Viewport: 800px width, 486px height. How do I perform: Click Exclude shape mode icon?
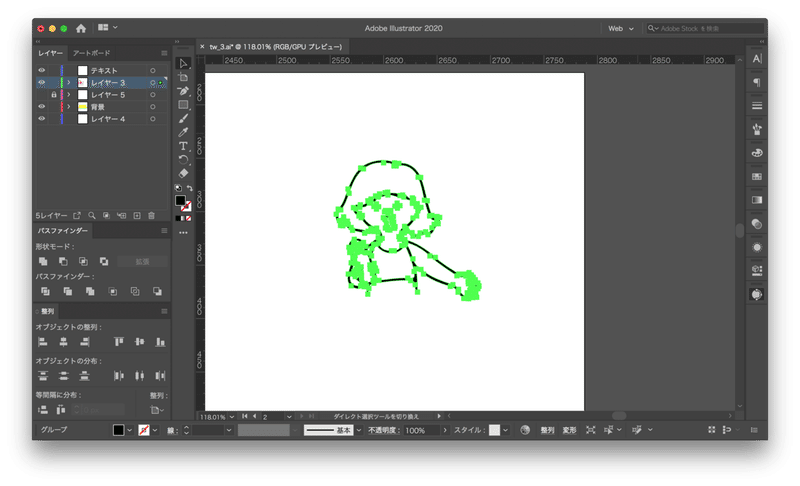tap(104, 261)
